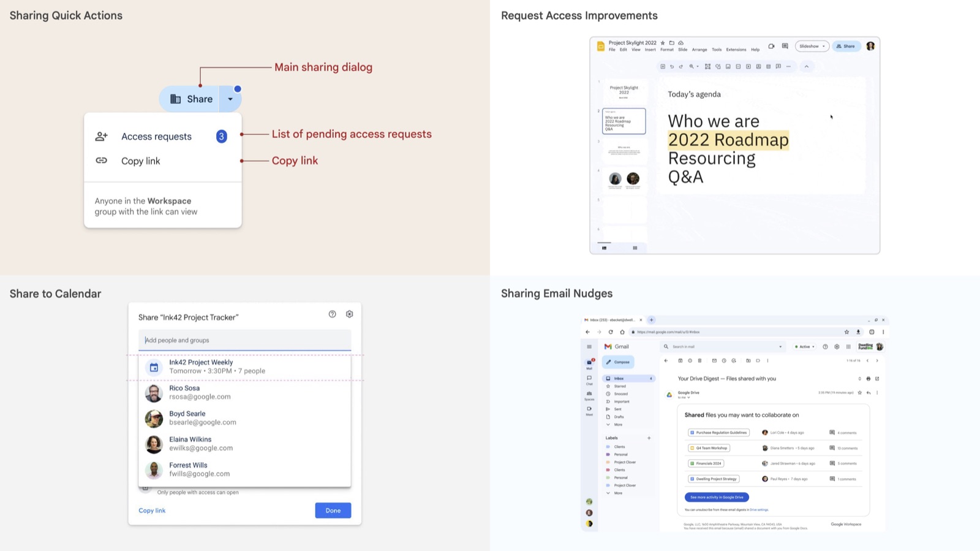Star the Project Skylight 2022 presentation
Viewport: 980px width, 551px height.
(x=663, y=43)
